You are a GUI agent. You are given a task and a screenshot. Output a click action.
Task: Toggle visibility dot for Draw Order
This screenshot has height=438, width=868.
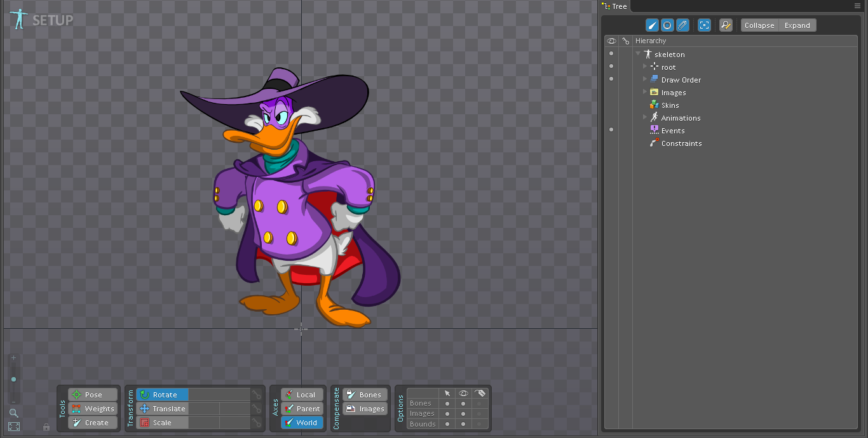611,79
